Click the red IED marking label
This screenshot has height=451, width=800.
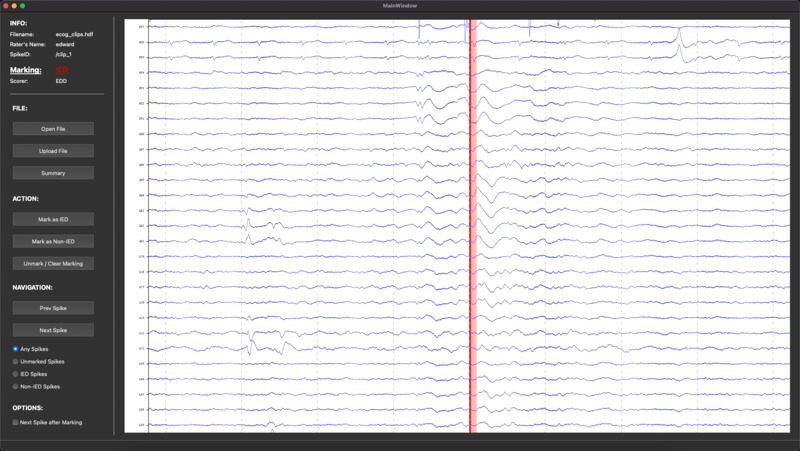tap(61, 70)
